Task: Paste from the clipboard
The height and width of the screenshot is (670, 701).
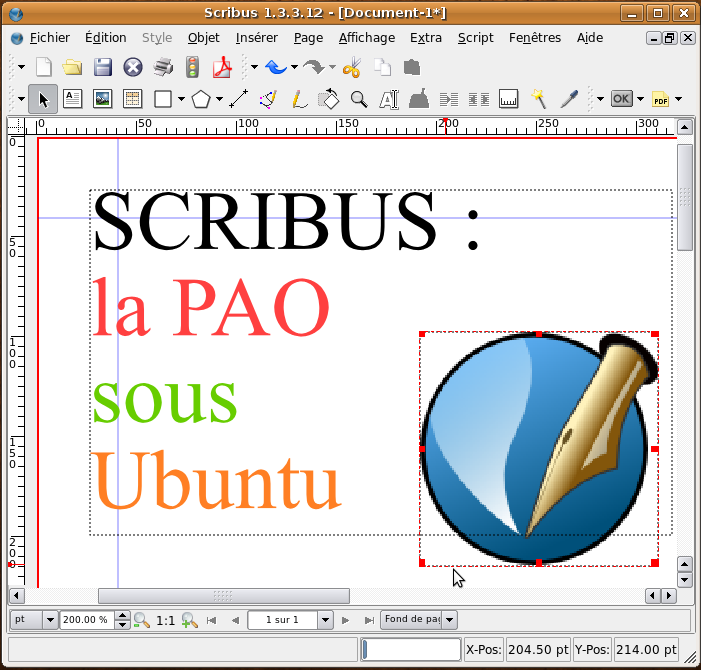Action: [x=412, y=67]
